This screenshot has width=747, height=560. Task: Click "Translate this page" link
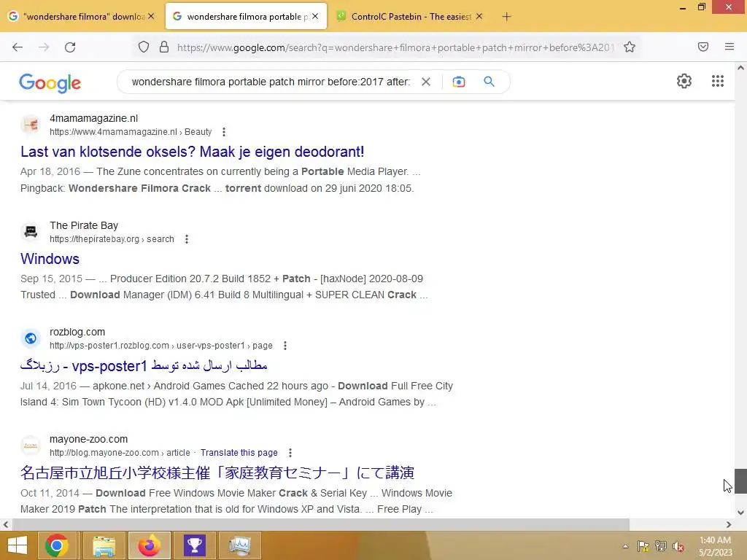click(x=239, y=453)
